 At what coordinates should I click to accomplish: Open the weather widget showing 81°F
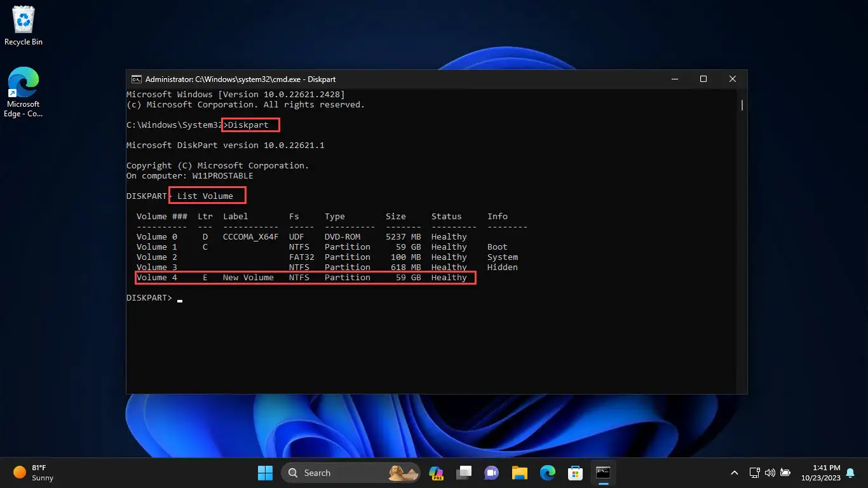(x=34, y=473)
